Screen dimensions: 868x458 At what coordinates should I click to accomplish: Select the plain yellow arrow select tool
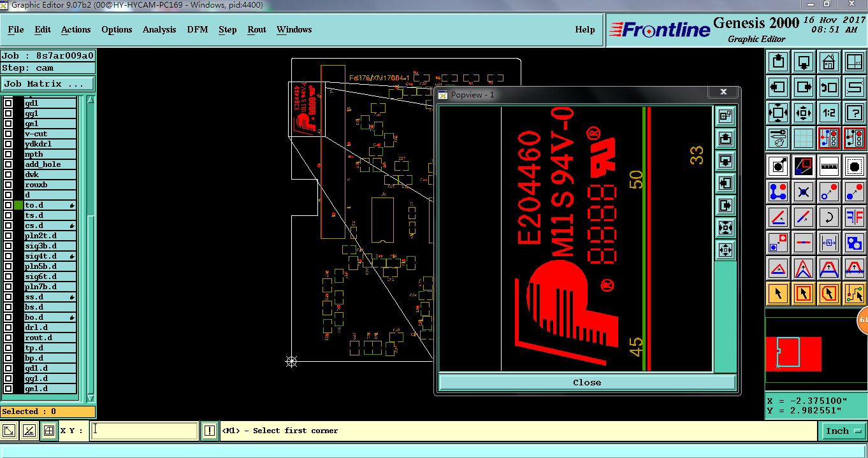[778, 294]
